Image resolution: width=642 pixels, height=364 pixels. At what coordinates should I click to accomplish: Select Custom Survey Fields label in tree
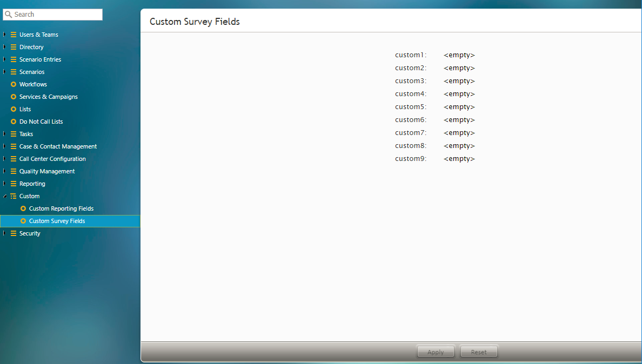(57, 221)
